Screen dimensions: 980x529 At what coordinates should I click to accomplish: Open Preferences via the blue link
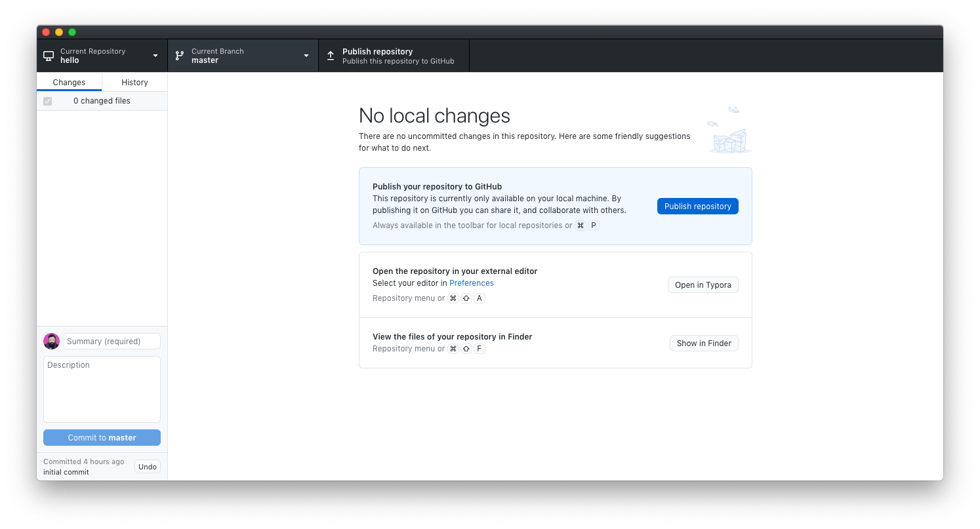click(x=472, y=283)
